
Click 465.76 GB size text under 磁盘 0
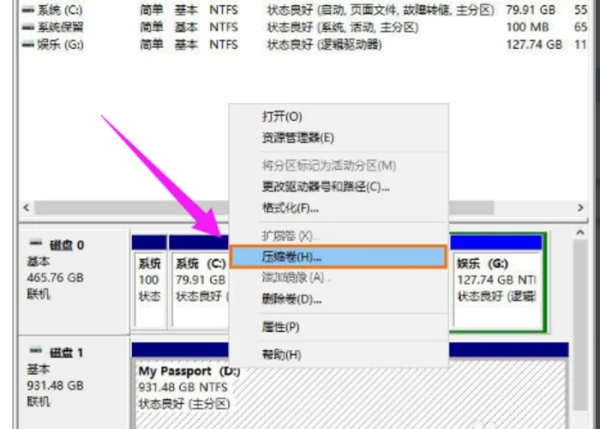[55, 278]
